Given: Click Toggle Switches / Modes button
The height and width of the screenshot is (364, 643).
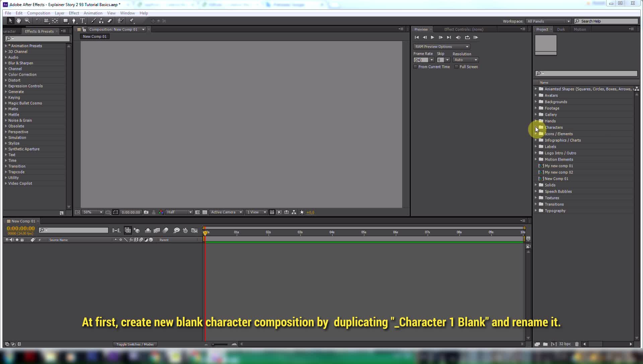Looking at the screenshot, I should pyautogui.click(x=135, y=344).
